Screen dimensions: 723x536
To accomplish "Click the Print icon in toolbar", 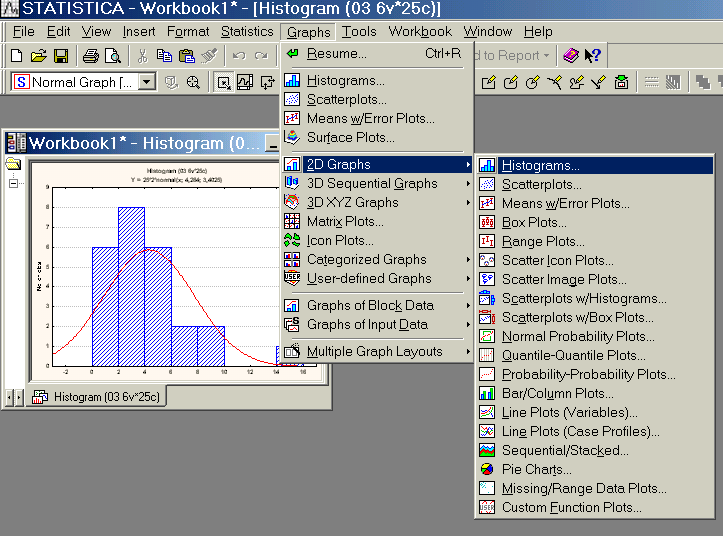I will tap(90, 56).
